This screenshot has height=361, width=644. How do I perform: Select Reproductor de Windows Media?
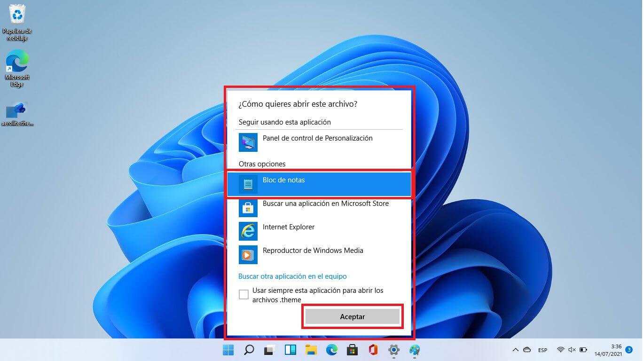coord(319,254)
